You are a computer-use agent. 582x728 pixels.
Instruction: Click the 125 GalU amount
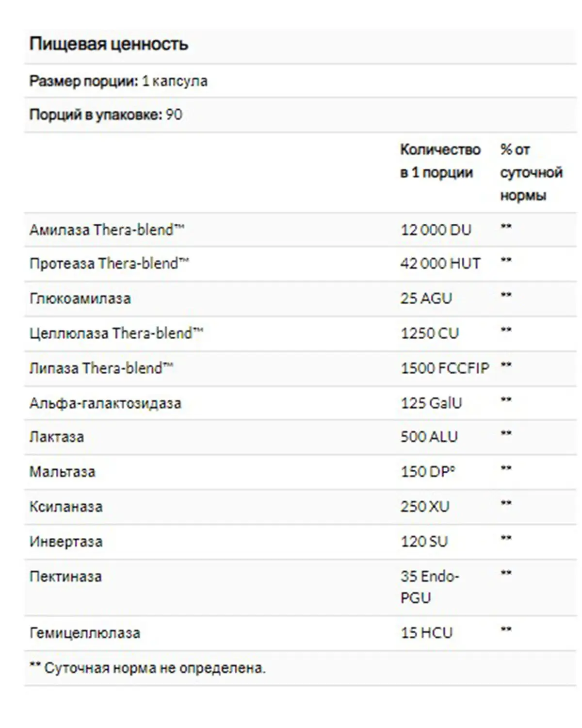[431, 403]
